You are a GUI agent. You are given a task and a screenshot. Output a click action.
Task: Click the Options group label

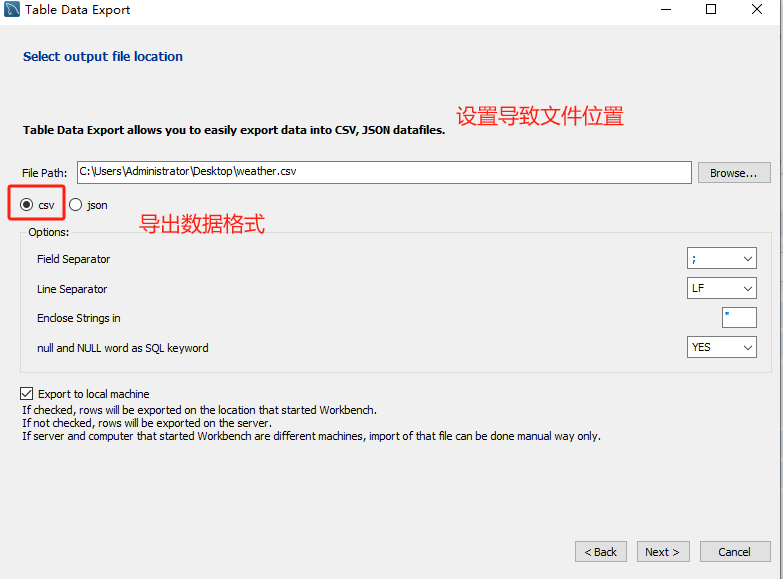tap(49, 232)
